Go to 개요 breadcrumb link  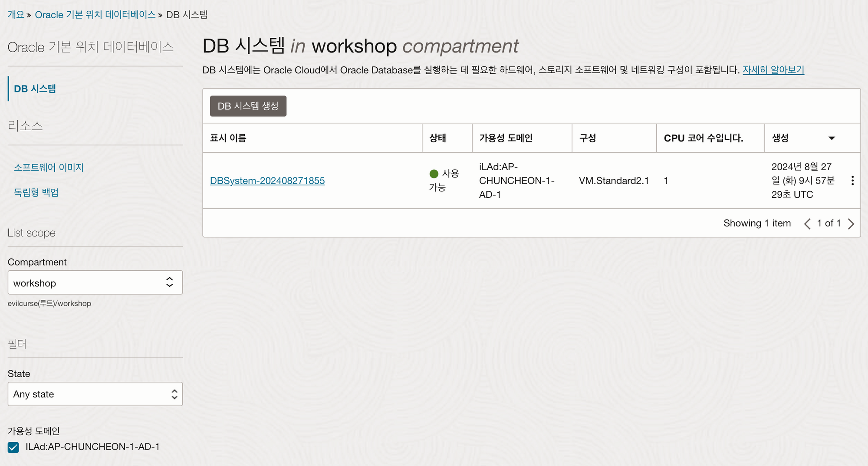point(16,15)
